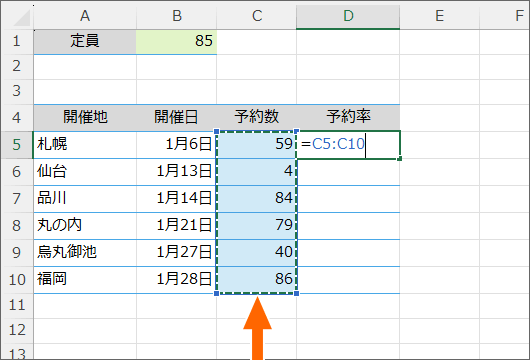Screen dimensions: 530x360
Task: Select row 2 header
Action: coord(17,67)
